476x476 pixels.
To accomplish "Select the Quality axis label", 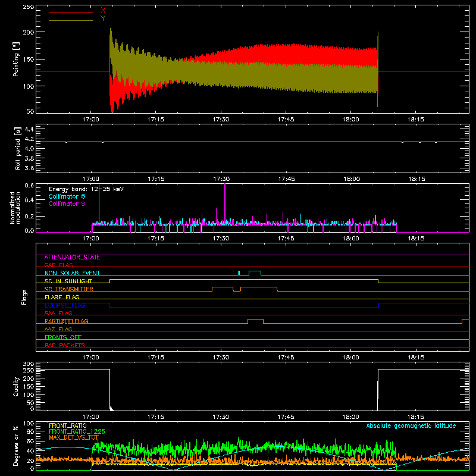I will [x=16, y=386].
